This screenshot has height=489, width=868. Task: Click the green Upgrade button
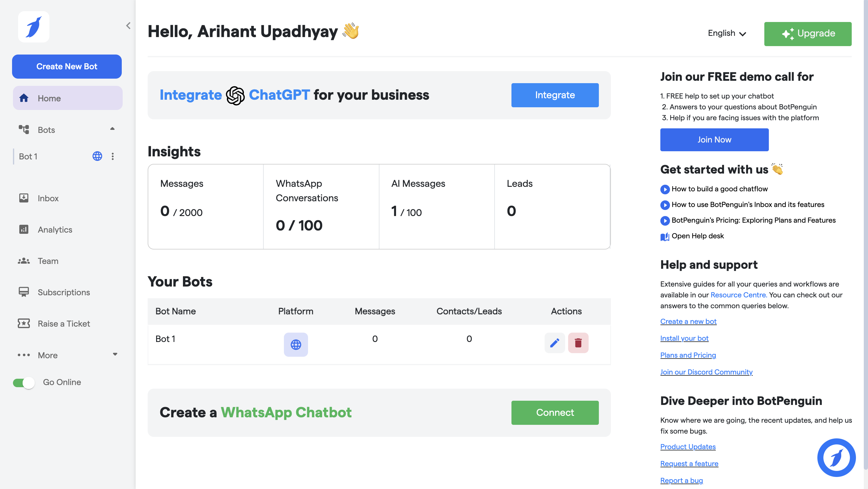coord(807,34)
